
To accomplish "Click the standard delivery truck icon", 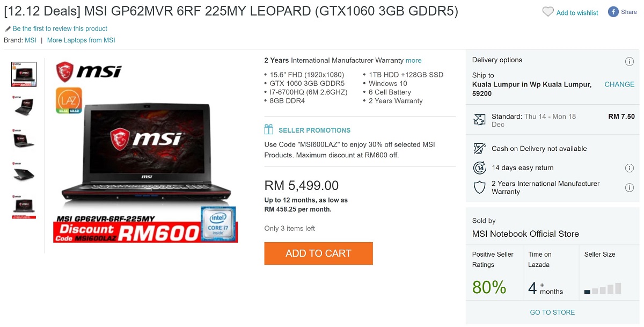I will pyautogui.click(x=479, y=120).
